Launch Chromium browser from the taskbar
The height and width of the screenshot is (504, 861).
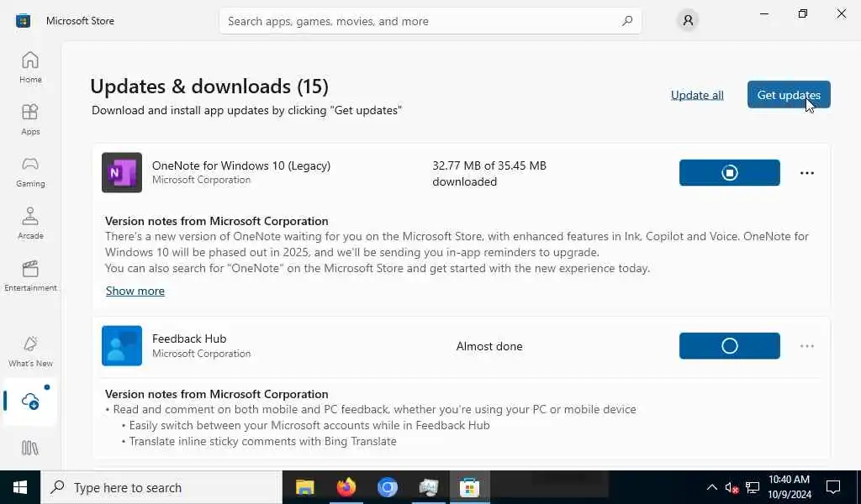click(387, 487)
